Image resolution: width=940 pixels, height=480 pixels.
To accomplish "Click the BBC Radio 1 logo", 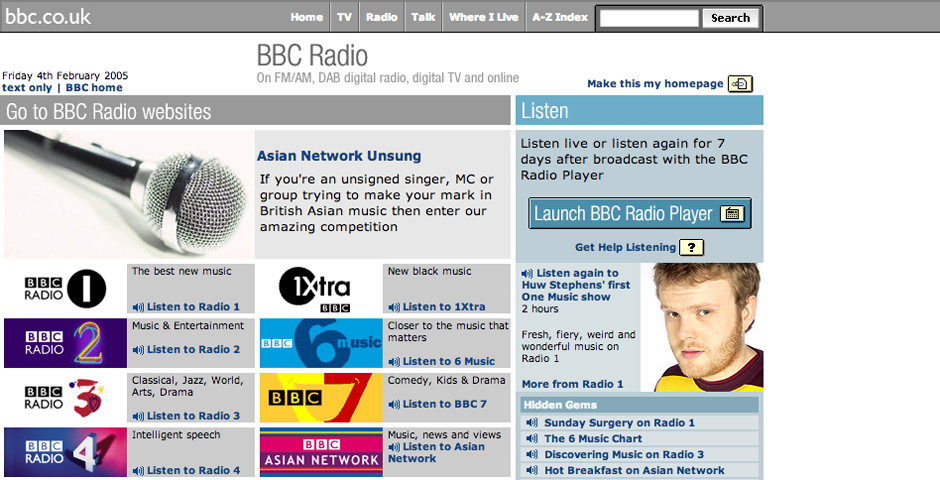I will click(65, 289).
